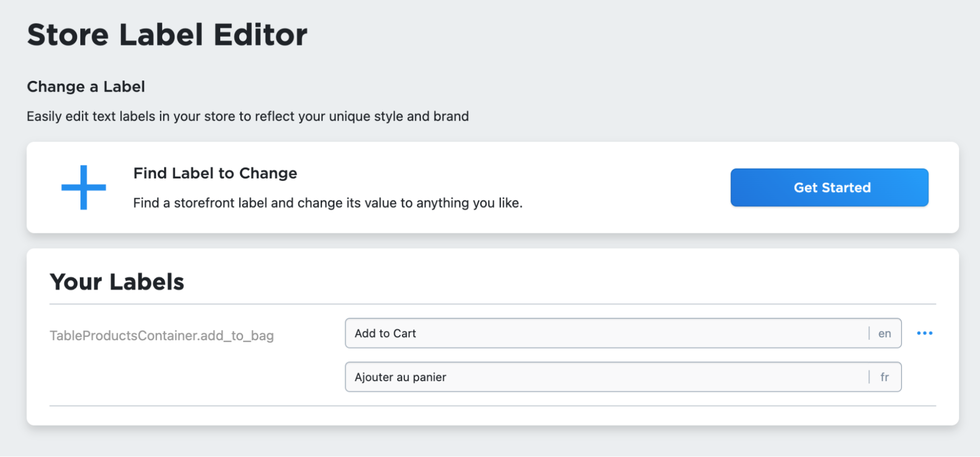The width and height of the screenshot is (980, 457).
Task: Click the word "Cart" in the English field
Action: click(x=404, y=333)
